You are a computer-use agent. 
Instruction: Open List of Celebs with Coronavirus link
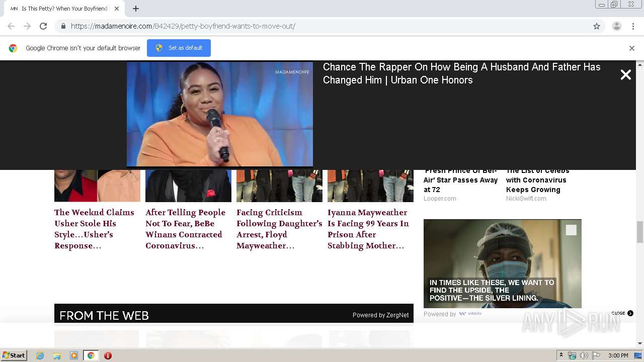click(x=537, y=180)
